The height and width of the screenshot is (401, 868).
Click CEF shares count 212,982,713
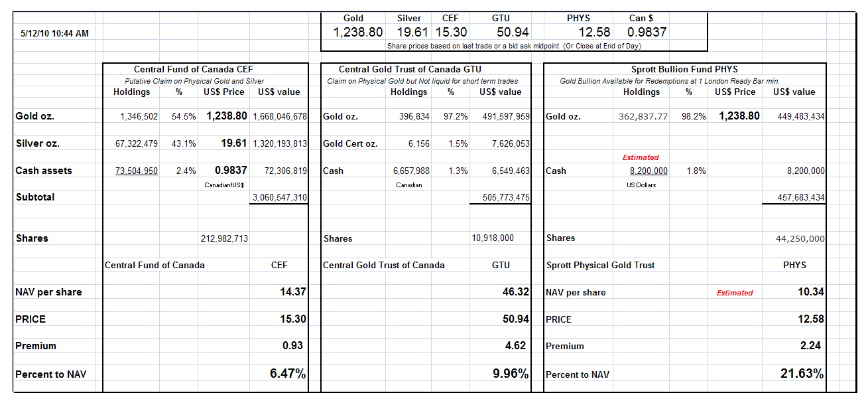(224, 238)
